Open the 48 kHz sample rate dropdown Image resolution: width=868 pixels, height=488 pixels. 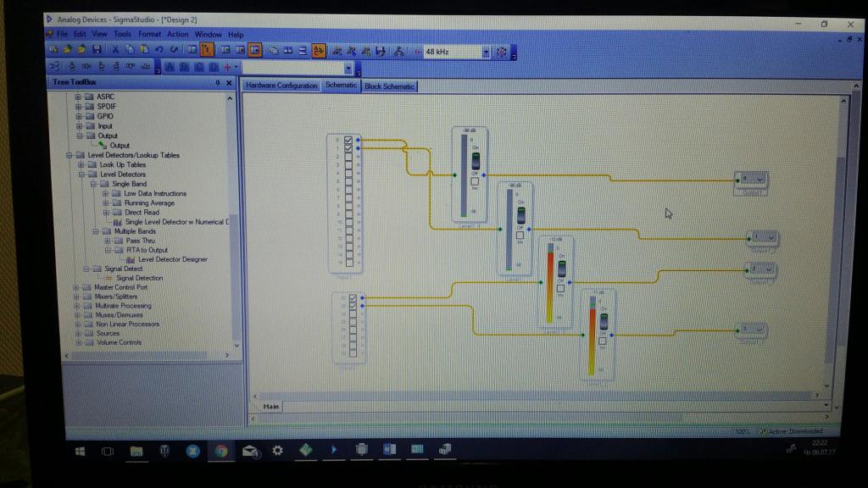486,52
